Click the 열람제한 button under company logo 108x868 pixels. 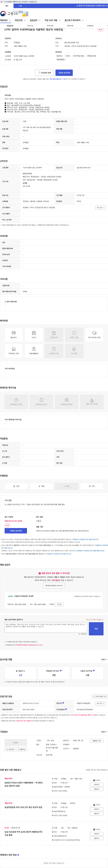(x=21, y=749)
